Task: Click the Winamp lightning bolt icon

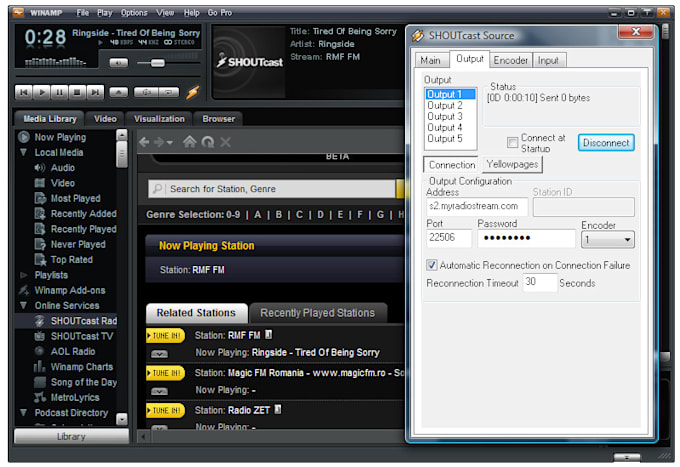Action: coord(193,92)
